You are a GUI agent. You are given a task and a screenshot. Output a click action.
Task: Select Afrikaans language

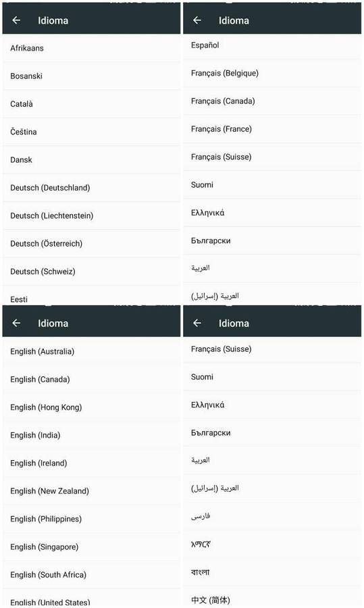(91, 48)
